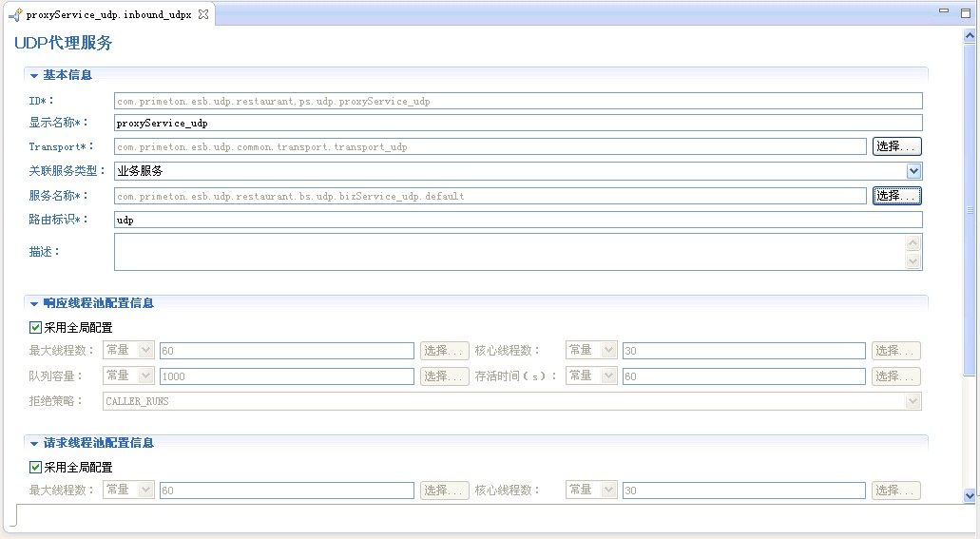Collapse the 基本信息 section

34,75
